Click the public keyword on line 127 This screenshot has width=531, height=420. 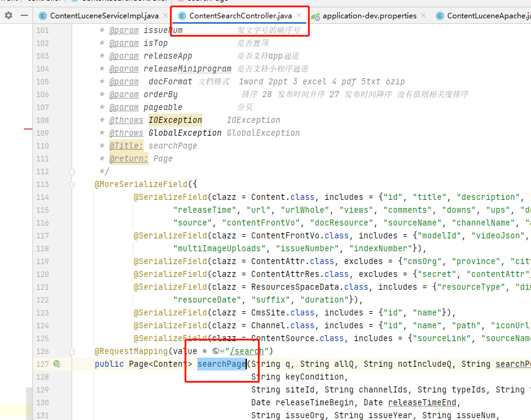click(x=109, y=364)
